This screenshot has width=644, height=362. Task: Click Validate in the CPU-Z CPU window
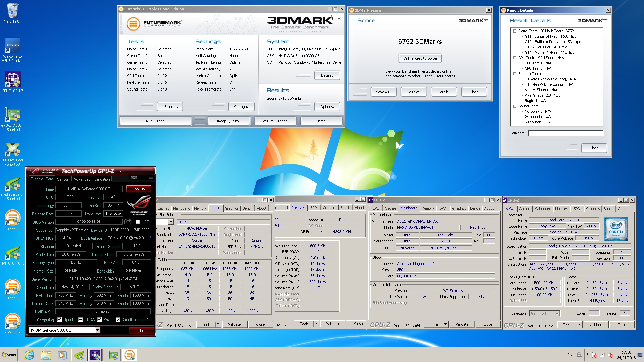pos(596,325)
